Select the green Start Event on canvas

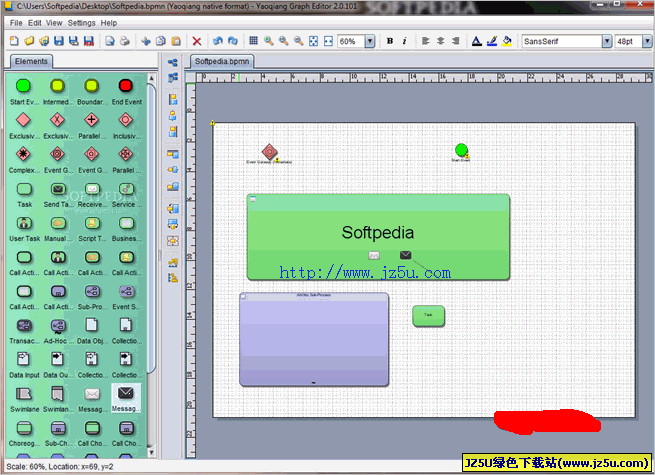461,150
